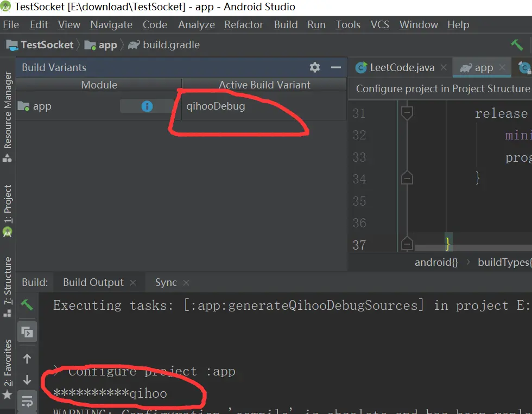Click the Active Build Variant column header
The image size is (532, 414).
[264, 85]
